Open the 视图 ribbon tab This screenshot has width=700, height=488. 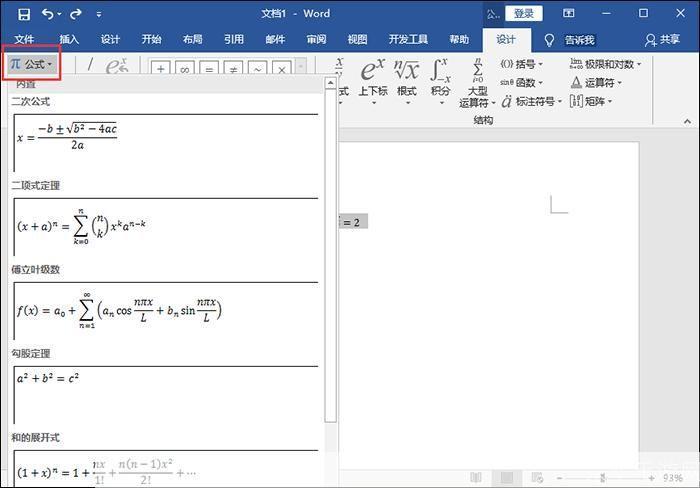[x=357, y=39]
